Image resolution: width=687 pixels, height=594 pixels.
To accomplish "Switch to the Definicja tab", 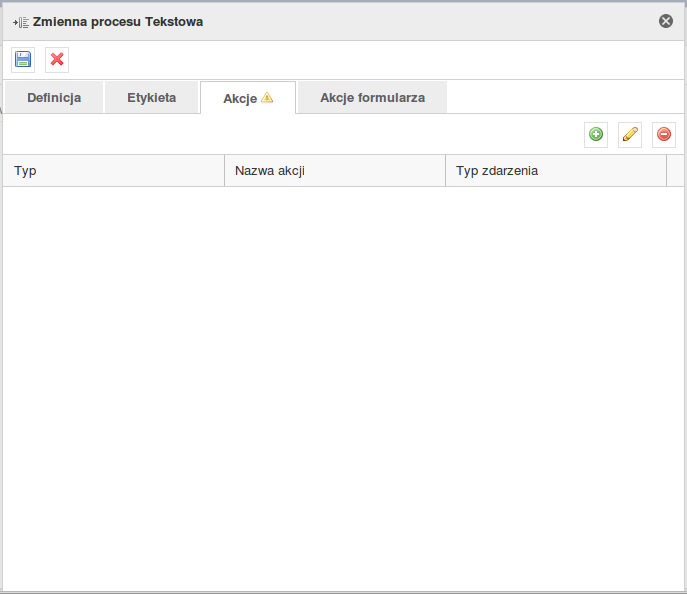I will [x=54, y=98].
